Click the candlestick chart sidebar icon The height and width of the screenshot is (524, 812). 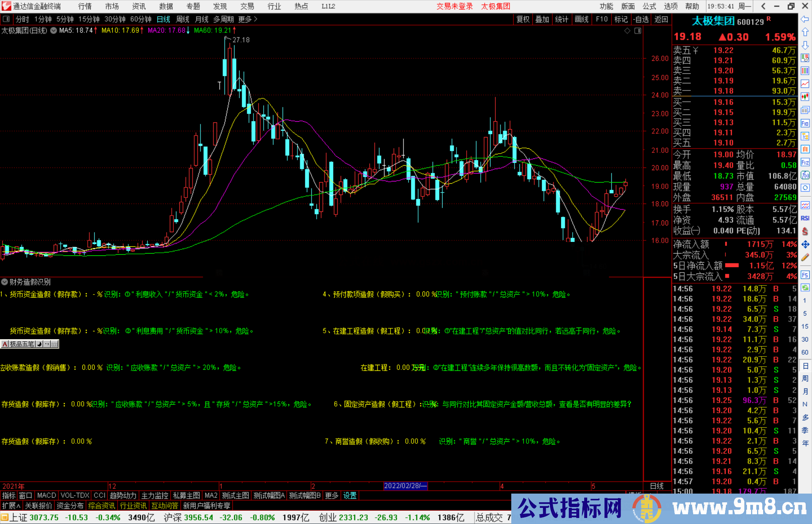[805, 97]
